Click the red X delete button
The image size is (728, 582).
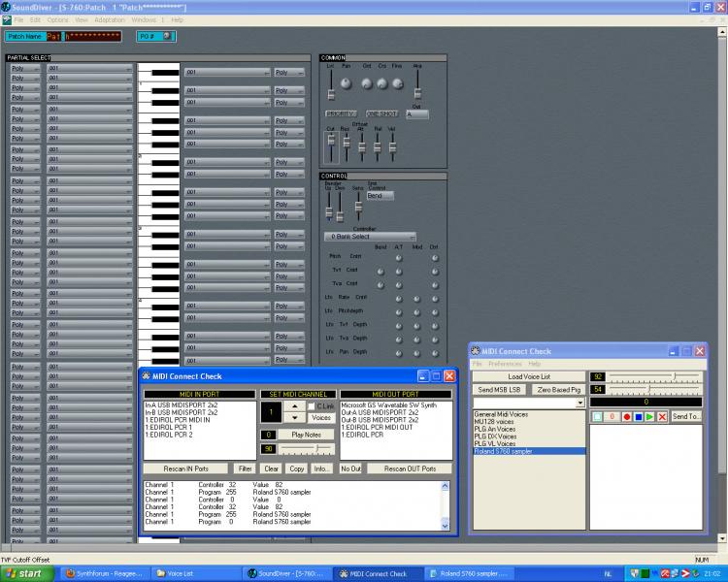[x=662, y=417]
